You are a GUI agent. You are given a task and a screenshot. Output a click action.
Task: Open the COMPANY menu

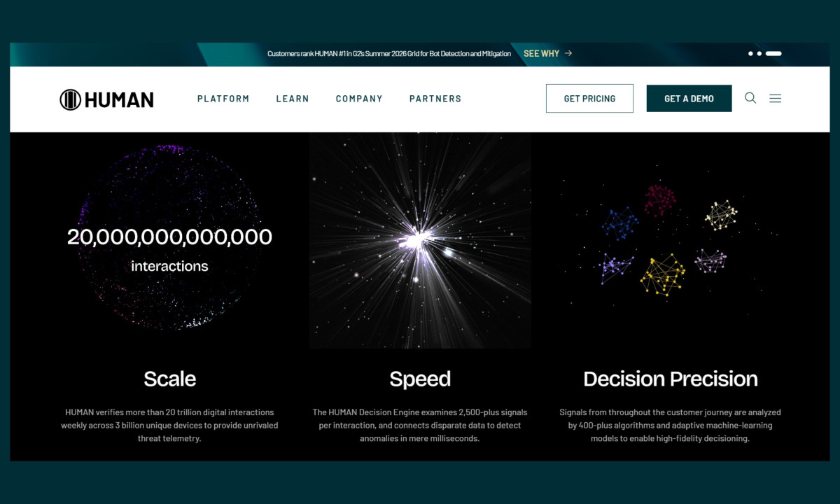(x=359, y=99)
